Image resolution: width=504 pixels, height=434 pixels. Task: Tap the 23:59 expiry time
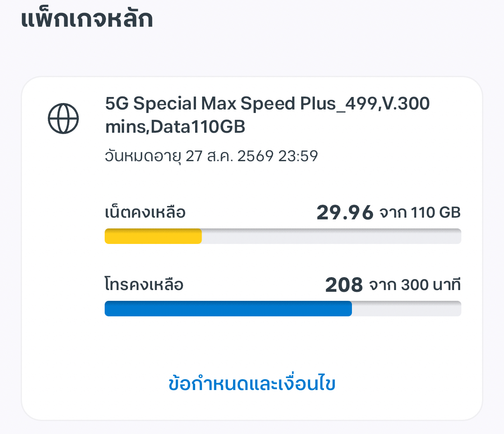pyautogui.click(x=298, y=156)
